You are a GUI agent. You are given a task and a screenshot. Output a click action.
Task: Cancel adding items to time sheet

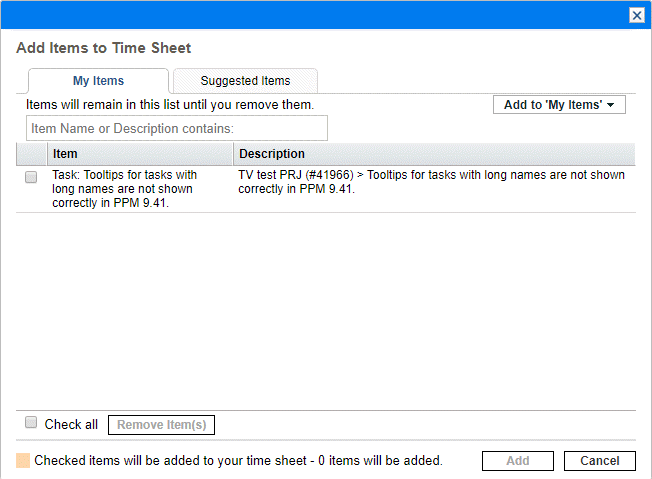click(x=599, y=461)
